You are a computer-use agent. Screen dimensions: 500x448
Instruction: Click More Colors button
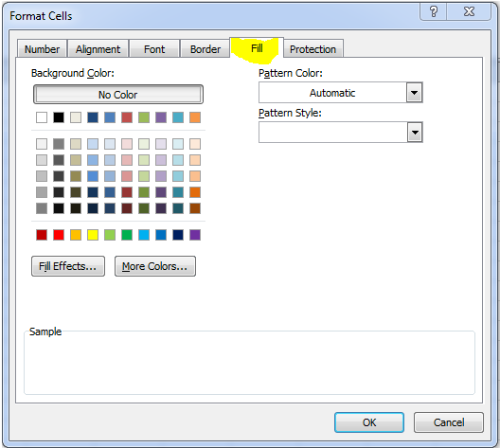(155, 266)
